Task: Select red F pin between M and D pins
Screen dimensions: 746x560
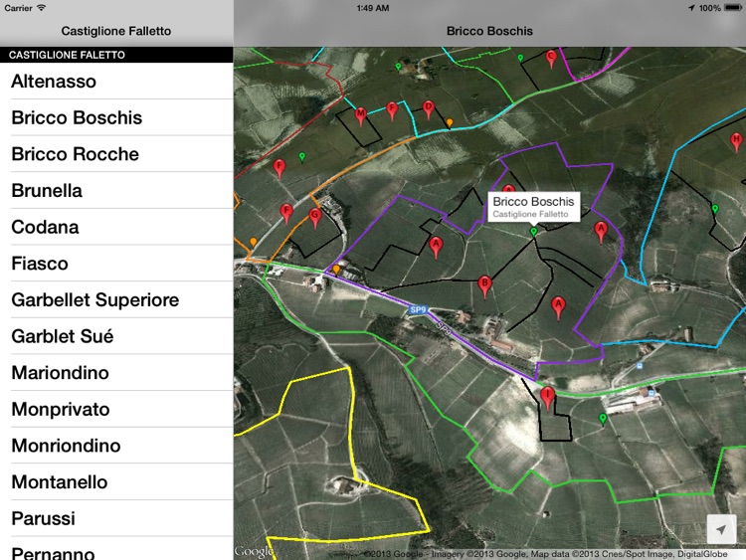Action: click(392, 110)
